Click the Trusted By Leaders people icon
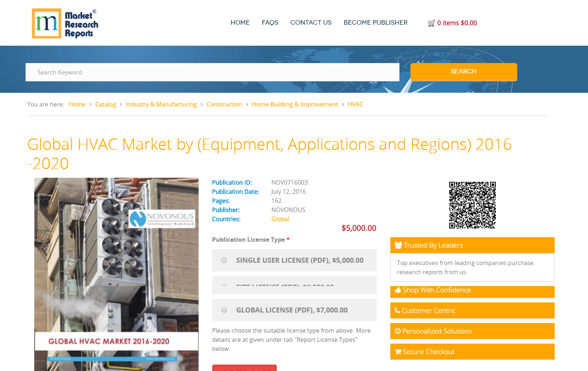This screenshot has height=371, width=588. point(399,245)
